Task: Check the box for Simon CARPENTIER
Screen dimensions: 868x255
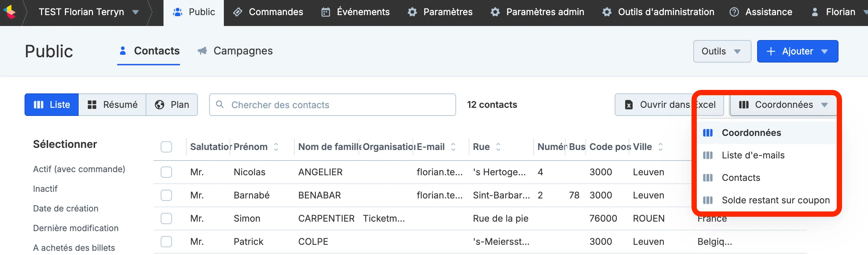Action: click(x=166, y=218)
